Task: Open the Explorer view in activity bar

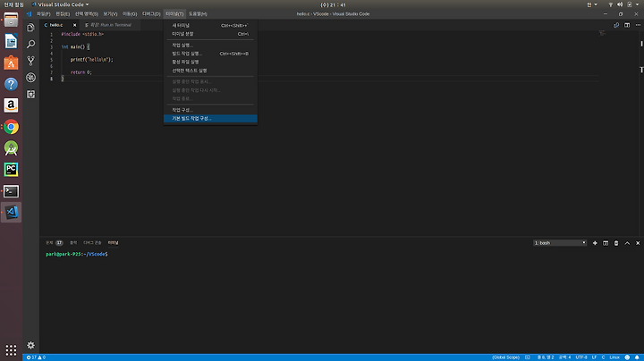Action: pyautogui.click(x=30, y=28)
